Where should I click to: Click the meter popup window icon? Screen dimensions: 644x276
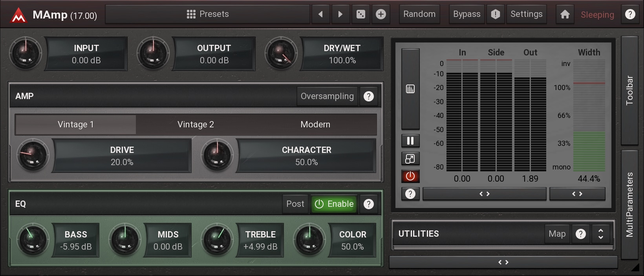coord(410,158)
